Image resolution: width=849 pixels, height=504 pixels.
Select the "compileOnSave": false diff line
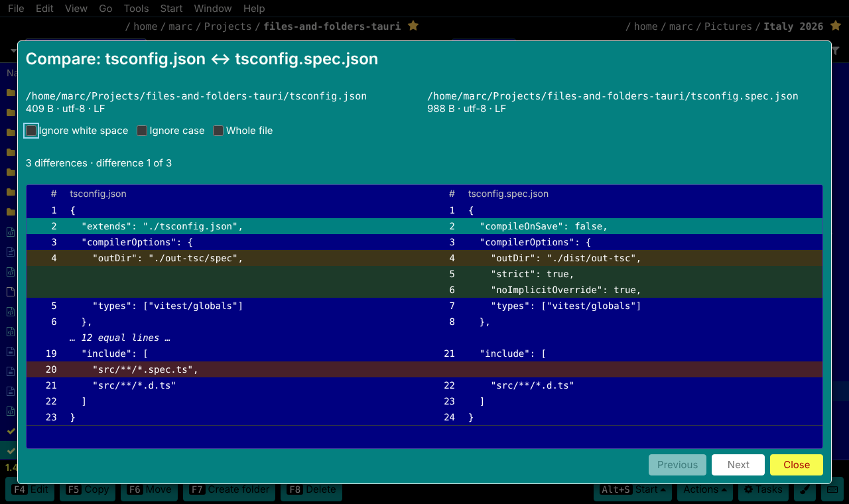[x=623, y=226]
